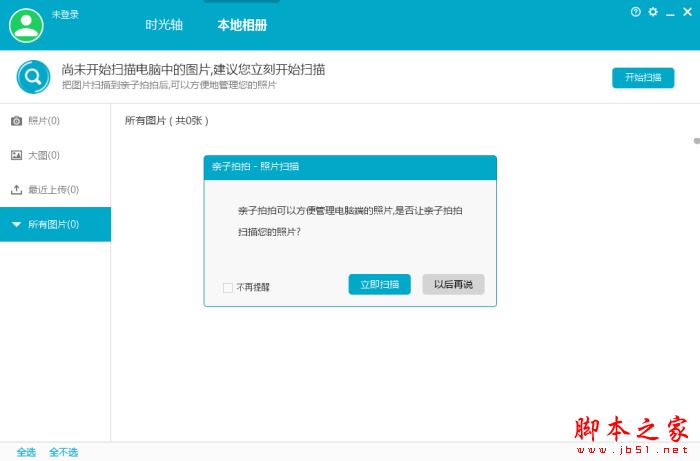Click the 立即扫描 dialog button
The image size is (700, 461).
379,284
